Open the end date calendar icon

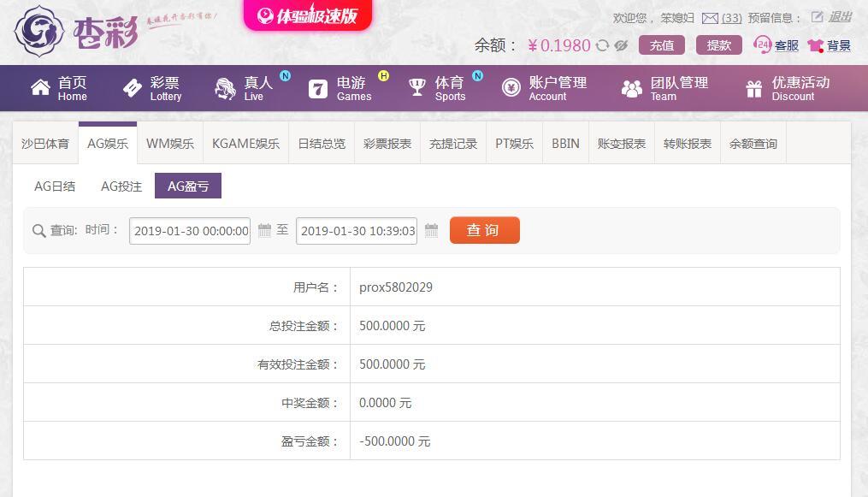point(431,230)
